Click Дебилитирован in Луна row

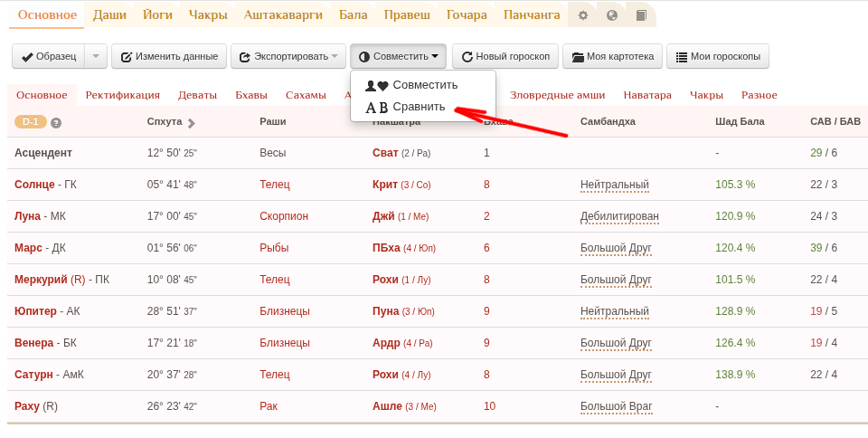[619, 216]
